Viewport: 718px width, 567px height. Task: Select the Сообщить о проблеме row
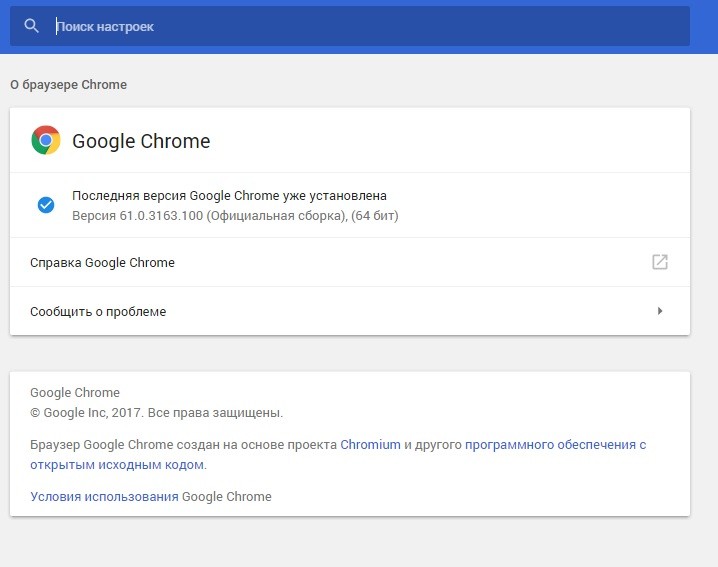tap(350, 311)
